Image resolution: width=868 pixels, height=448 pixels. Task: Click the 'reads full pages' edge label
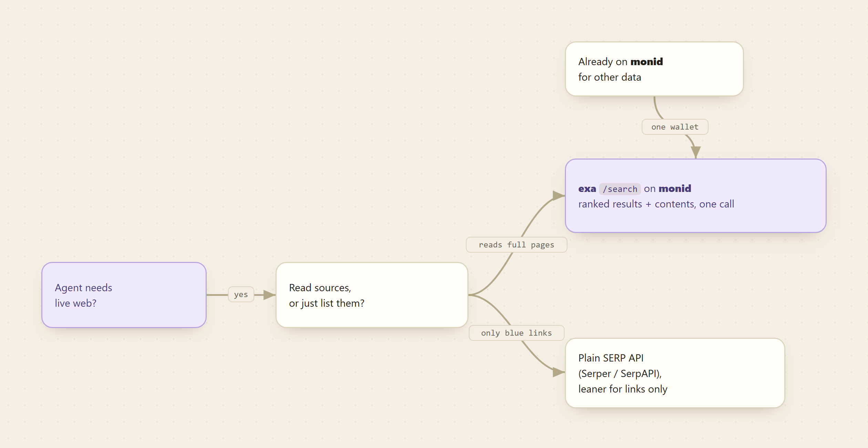[x=517, y=245]
